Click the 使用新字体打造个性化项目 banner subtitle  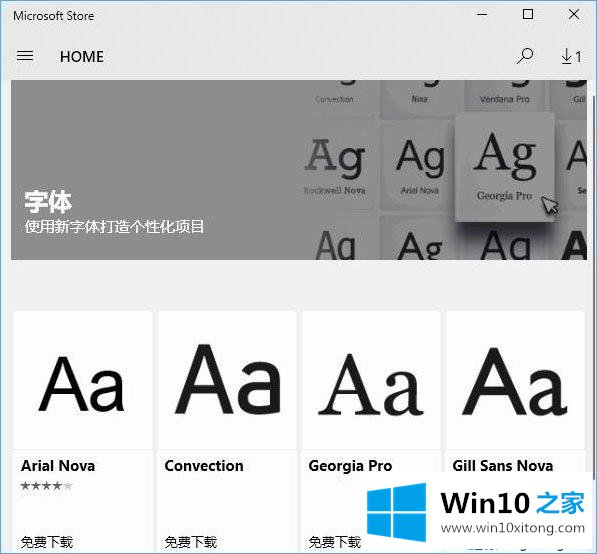(114, 227)
